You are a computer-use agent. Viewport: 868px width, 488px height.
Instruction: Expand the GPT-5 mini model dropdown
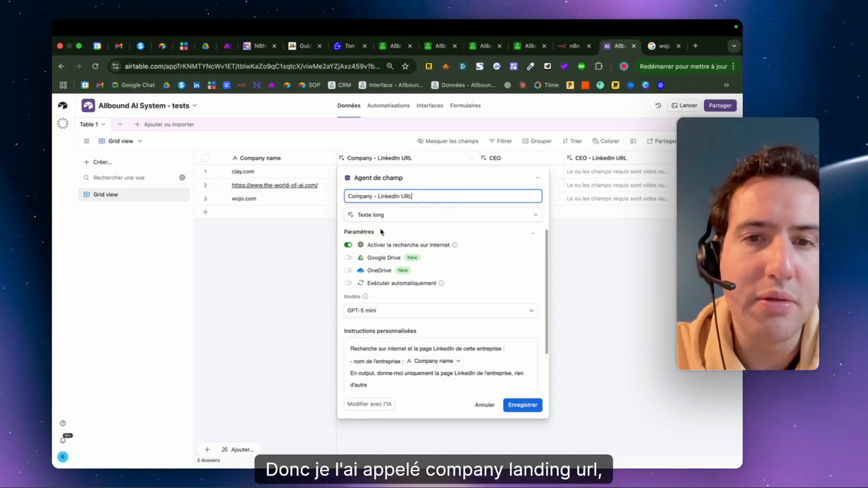click(441, 311)
